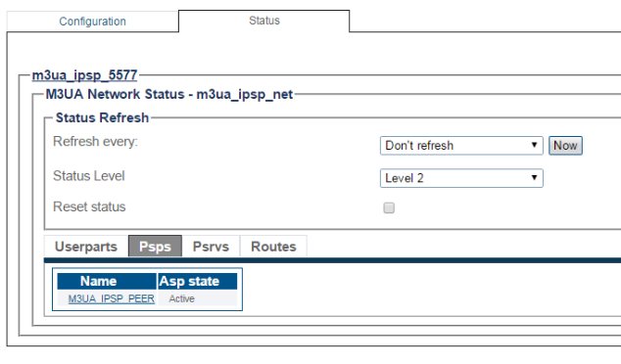
Task: Open the Don't refresh interval dropdown
Action: pyautogui.click(x=461, y=146)
